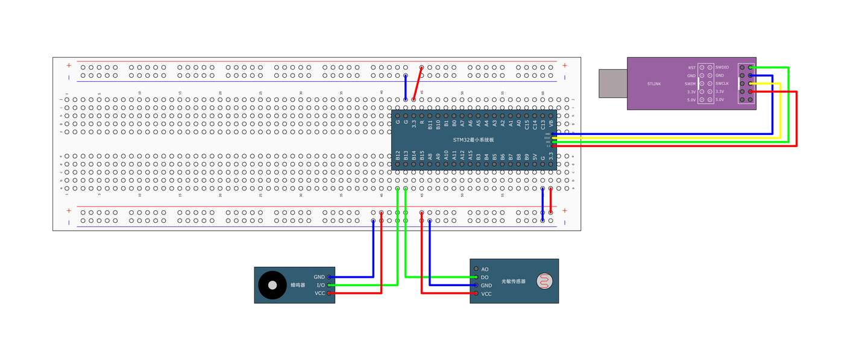This screenshot has width=868, height=356.
Task: Select the buzzer component 蜂鸣器
Action: point(295,284)
